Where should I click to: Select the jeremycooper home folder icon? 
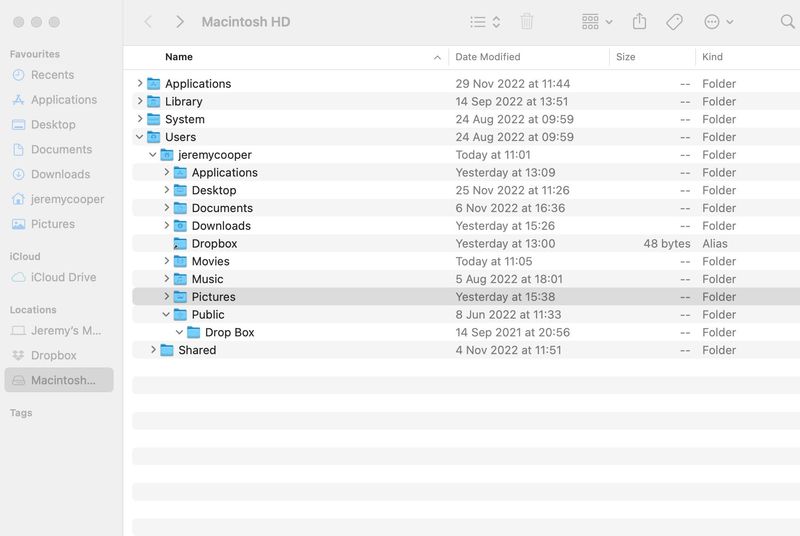[x=167, y=155]
